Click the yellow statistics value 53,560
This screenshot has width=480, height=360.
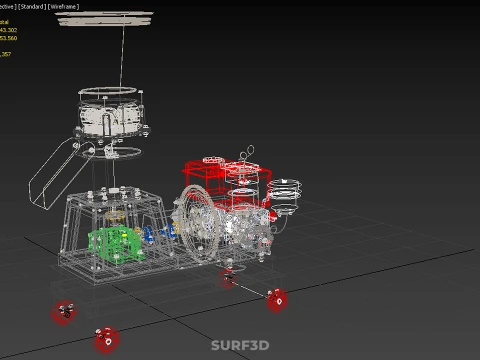[x=9, y=38]
